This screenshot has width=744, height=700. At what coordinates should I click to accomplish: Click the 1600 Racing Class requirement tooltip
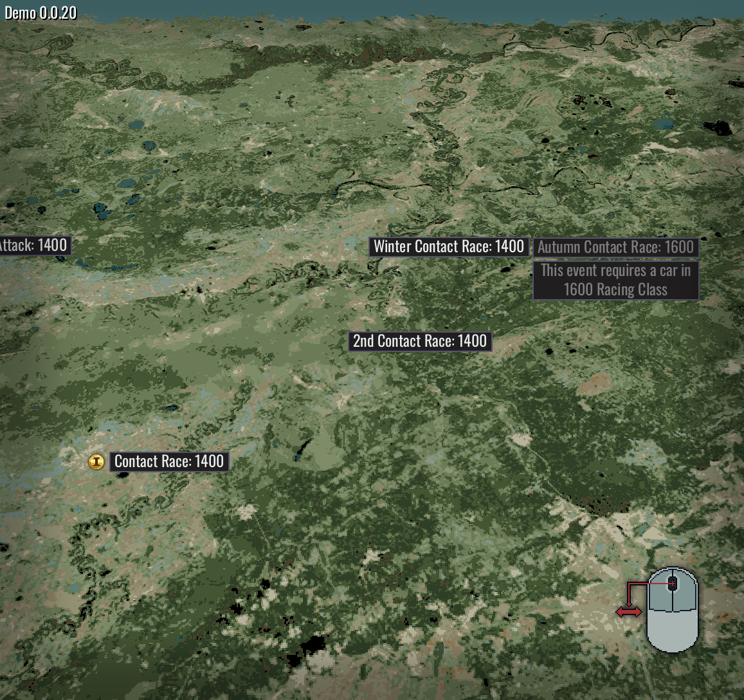pyautogui.click(x=615, y=280)
